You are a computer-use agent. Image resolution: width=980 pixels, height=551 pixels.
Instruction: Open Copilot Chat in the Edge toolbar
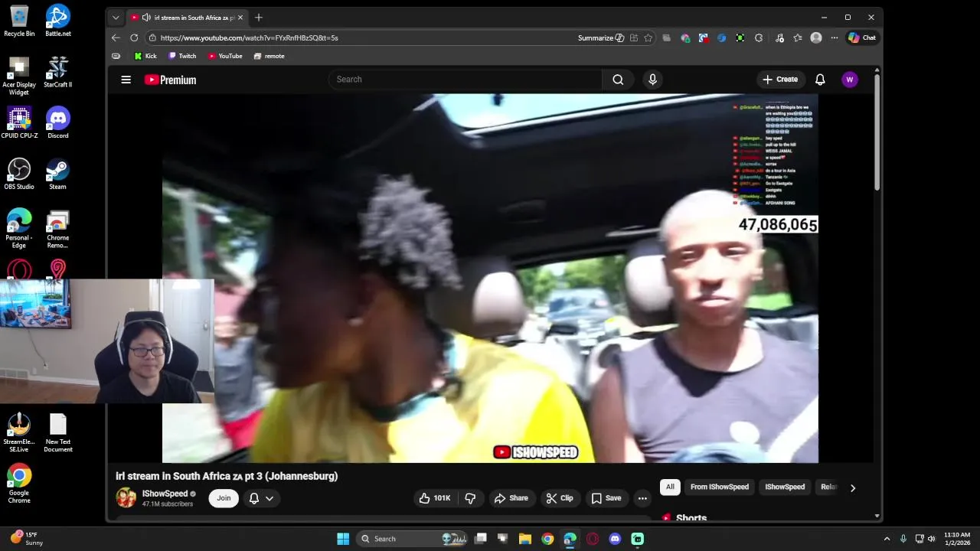click(862, 37)
